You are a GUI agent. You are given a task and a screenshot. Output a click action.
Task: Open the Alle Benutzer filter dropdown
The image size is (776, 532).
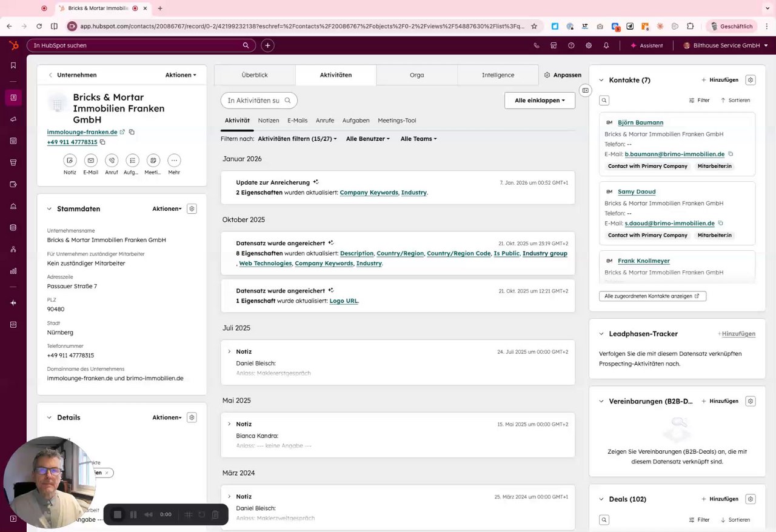(368, 139)
